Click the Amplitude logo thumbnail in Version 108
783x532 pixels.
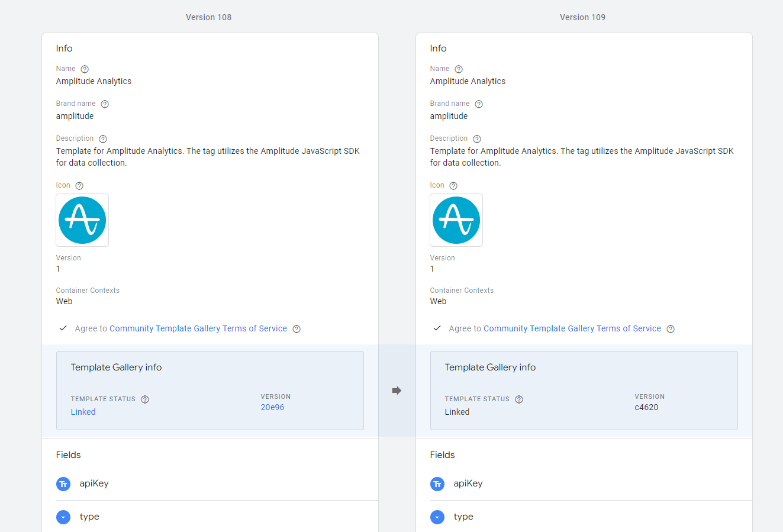(x=82, y=220)
